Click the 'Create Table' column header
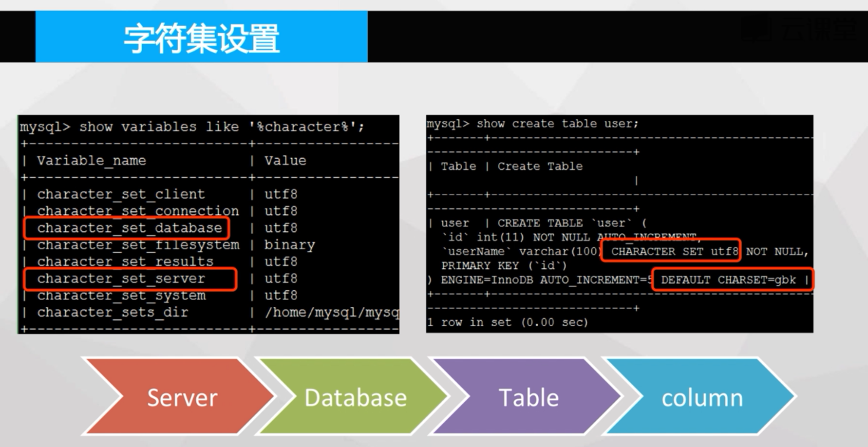Viewport: 868px width, 447px height. [540, 167]
